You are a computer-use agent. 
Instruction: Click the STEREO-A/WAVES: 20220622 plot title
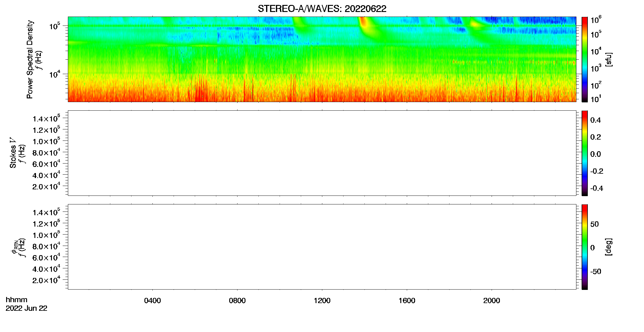322,9
